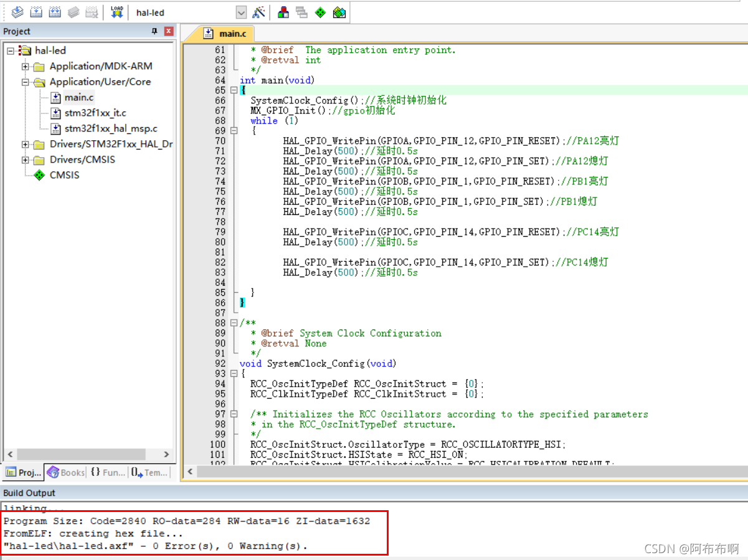Screen dimensions: 748x560
Task: Click the 'int main(void)' code line
Action: click(x=277, y=80)
